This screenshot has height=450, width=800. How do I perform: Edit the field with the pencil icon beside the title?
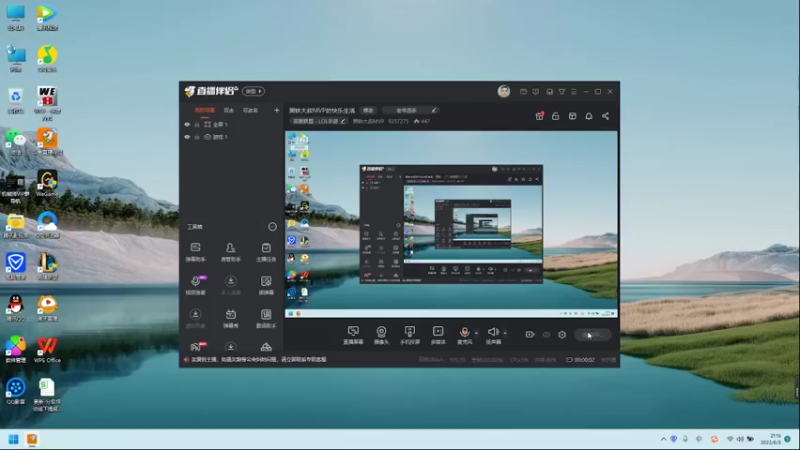pos(411,110)
